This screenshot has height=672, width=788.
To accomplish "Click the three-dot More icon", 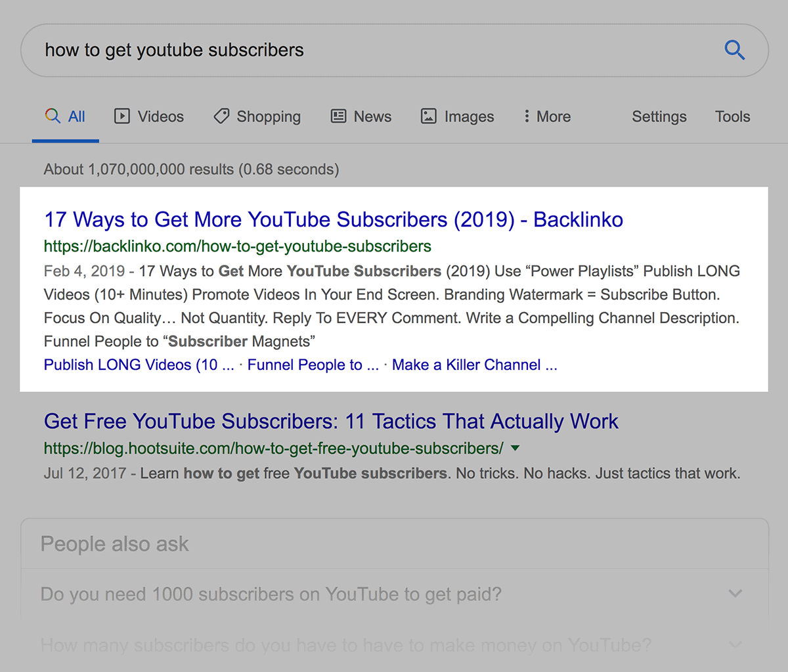I will [x=527, y=116].
